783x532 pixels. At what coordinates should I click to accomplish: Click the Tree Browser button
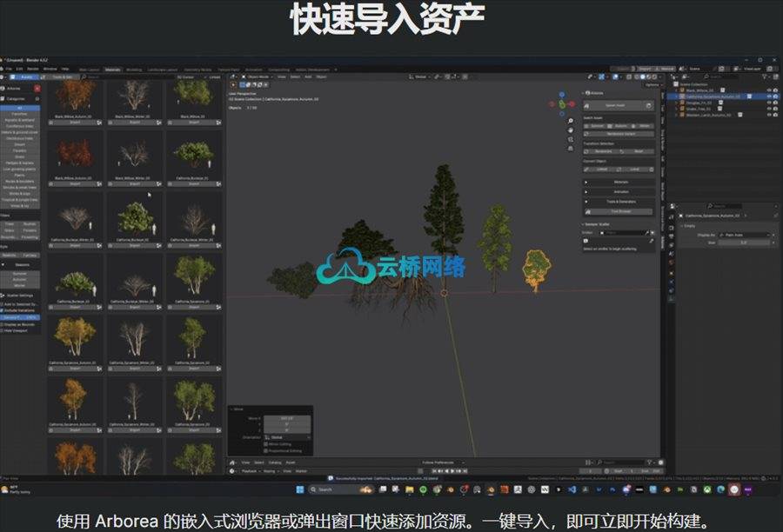tap(619, 211)
